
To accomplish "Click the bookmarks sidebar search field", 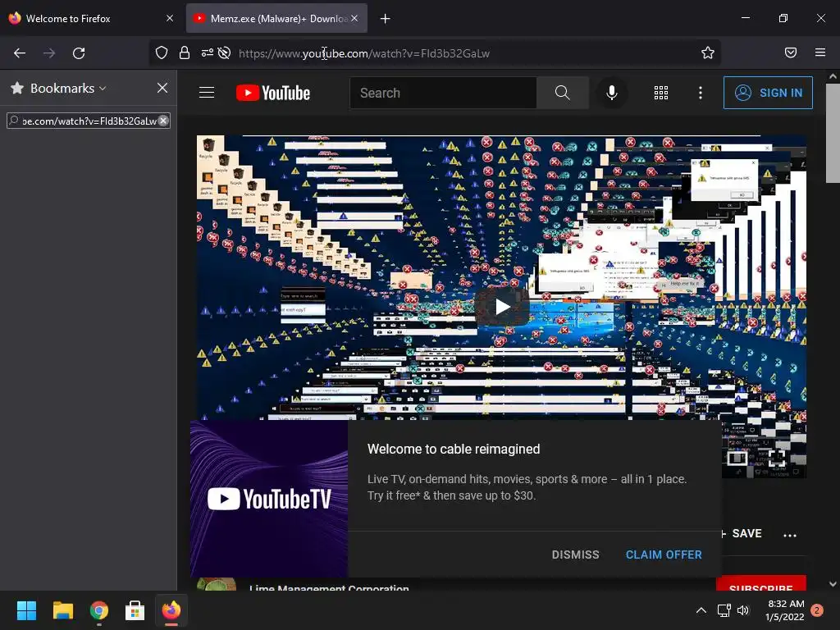I will [x=89, y=121].
